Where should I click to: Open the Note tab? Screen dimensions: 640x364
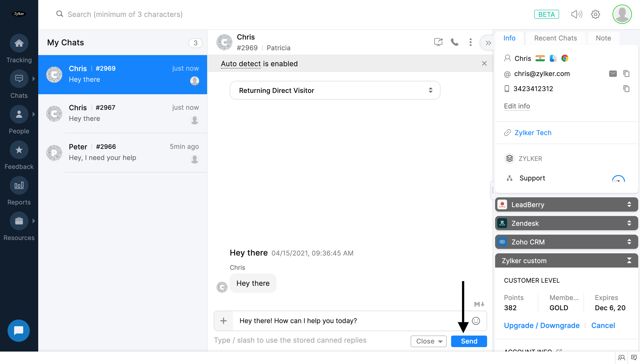pos(603,38)
